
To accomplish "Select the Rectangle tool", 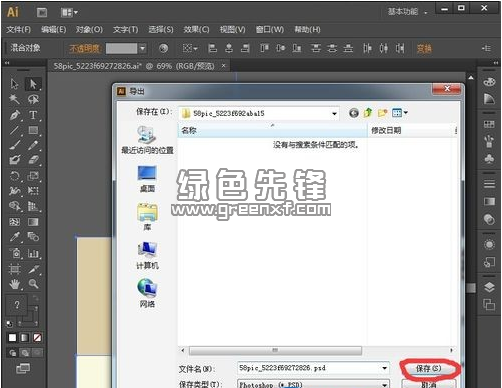I will tap(33, 130).
